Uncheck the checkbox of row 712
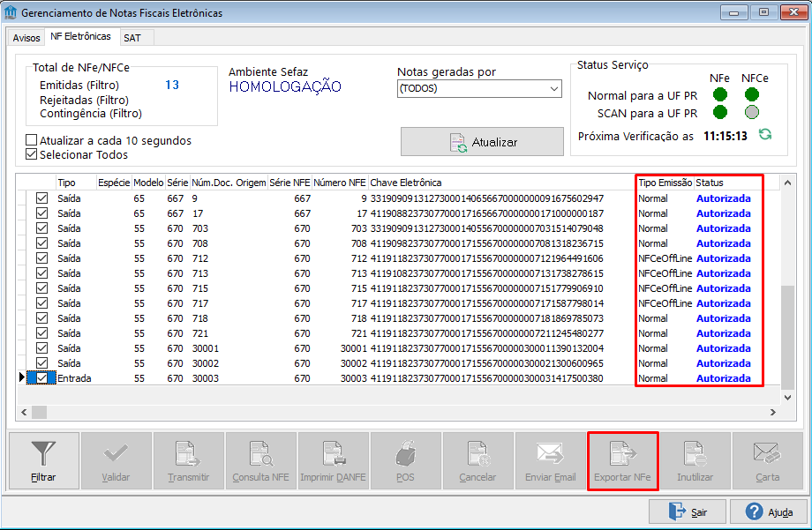The height and width of the screenshot is (530, 812). click(x=42, y=258)
